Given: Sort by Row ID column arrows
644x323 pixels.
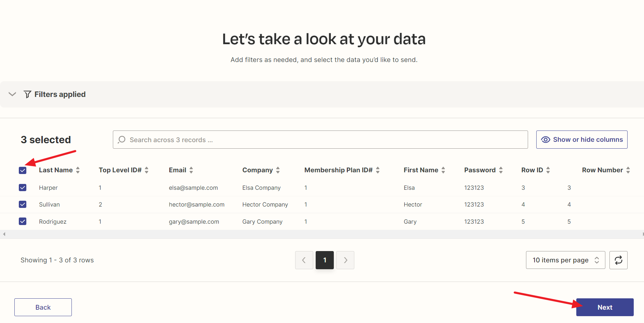Looking at the screenshot, I should (548, 170).
